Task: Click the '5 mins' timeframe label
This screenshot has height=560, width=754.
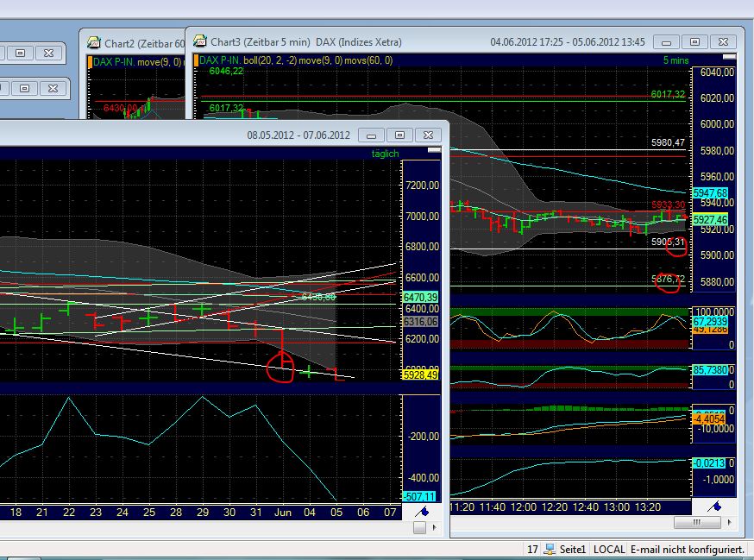Action: 675,60
